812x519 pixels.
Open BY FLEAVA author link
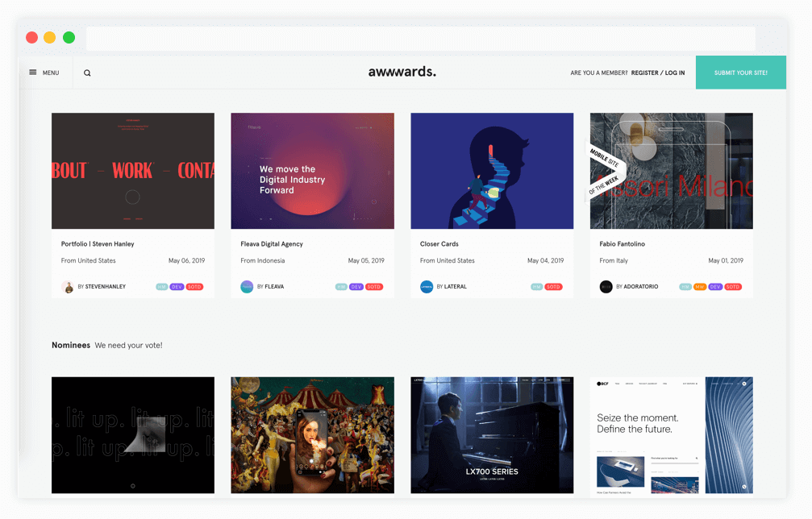point(270,287)
